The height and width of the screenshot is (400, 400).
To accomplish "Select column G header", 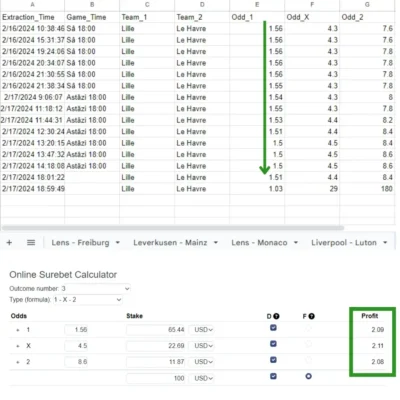I will [x=367, y=5].
